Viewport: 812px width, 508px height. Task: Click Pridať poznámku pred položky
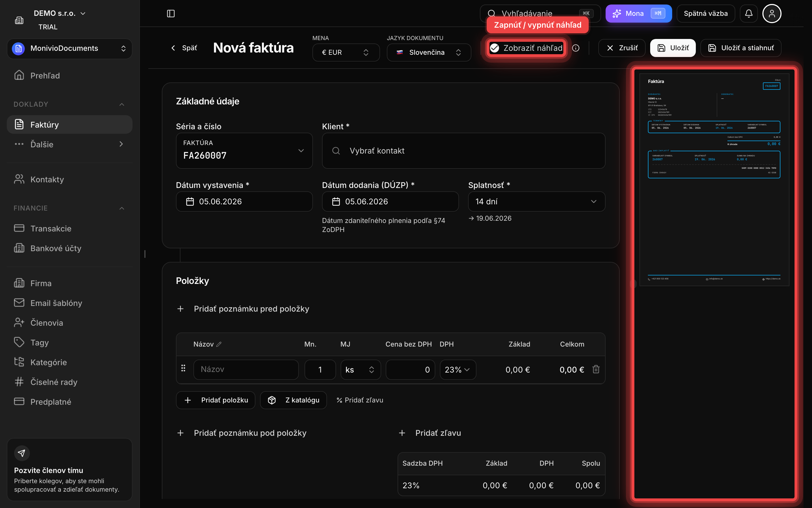[x=243, y=309]
